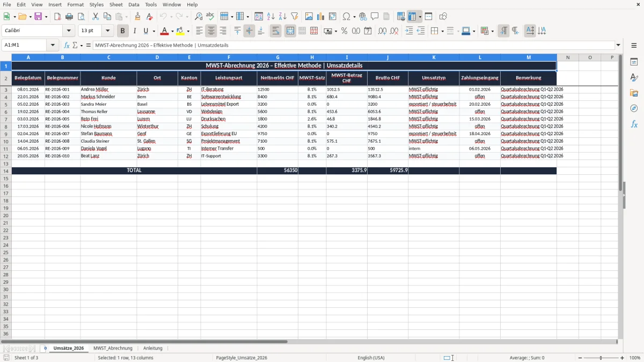Toggle Bold formatting off
Viewport: 644px width, 362px height.
(x=123, y=31)
